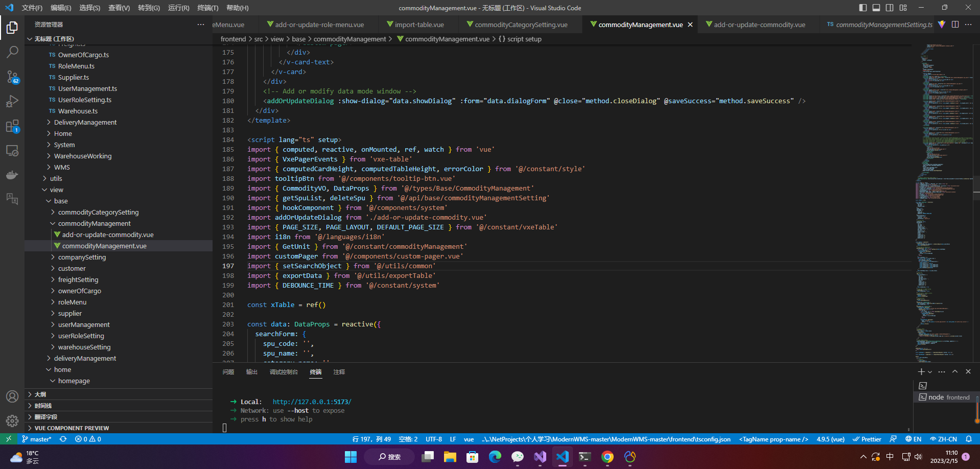Click UTF-8 encoding in status bar

(434, 439)
